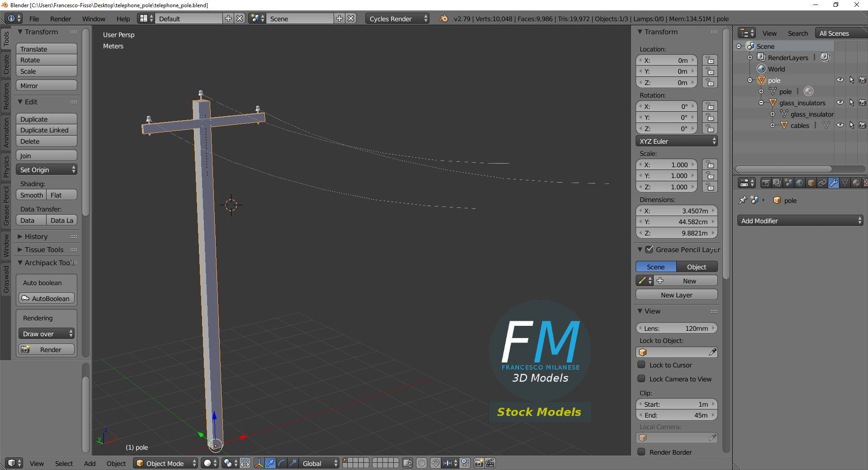Open the Constraints properties chain tab
The image size is (868, 470).
click(x=822, y=183)
